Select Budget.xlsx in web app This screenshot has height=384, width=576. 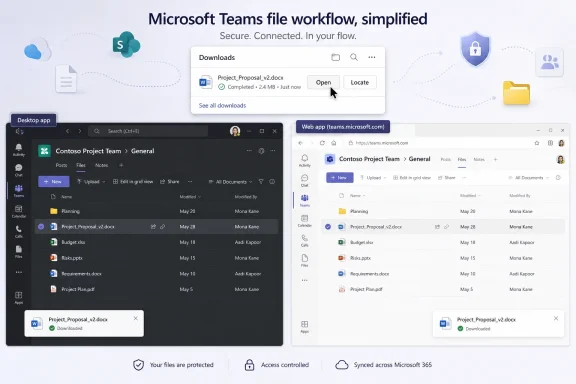tap(361, 243)
